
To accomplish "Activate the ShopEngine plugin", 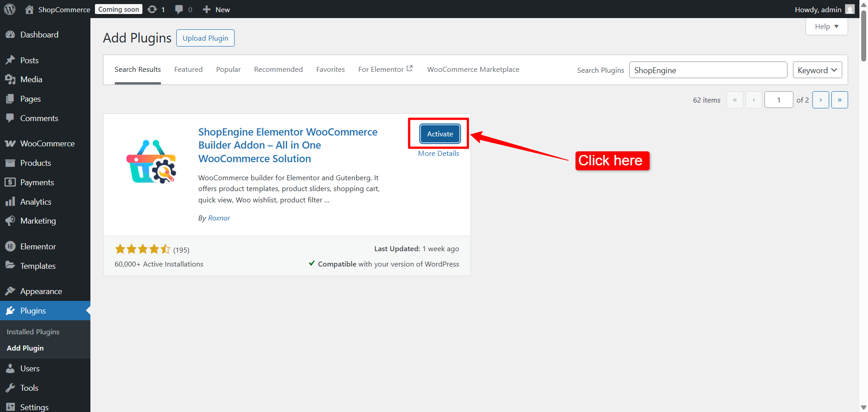I will (x=439, y=134).
